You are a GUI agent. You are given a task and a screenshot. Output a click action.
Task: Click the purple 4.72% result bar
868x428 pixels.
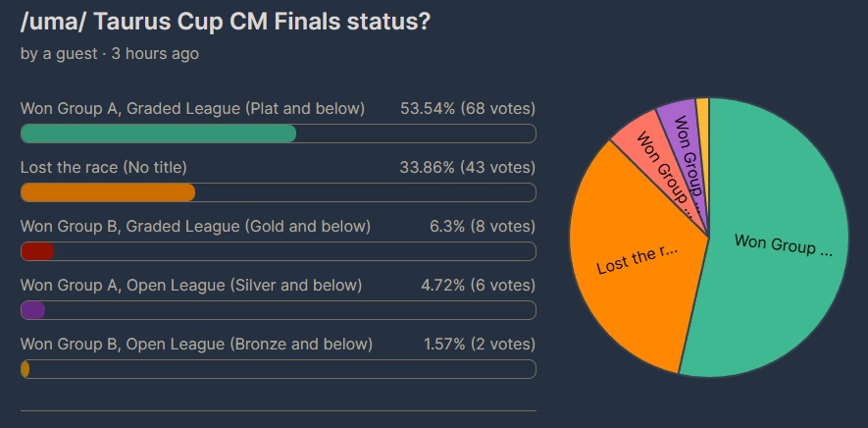[32, 310]
